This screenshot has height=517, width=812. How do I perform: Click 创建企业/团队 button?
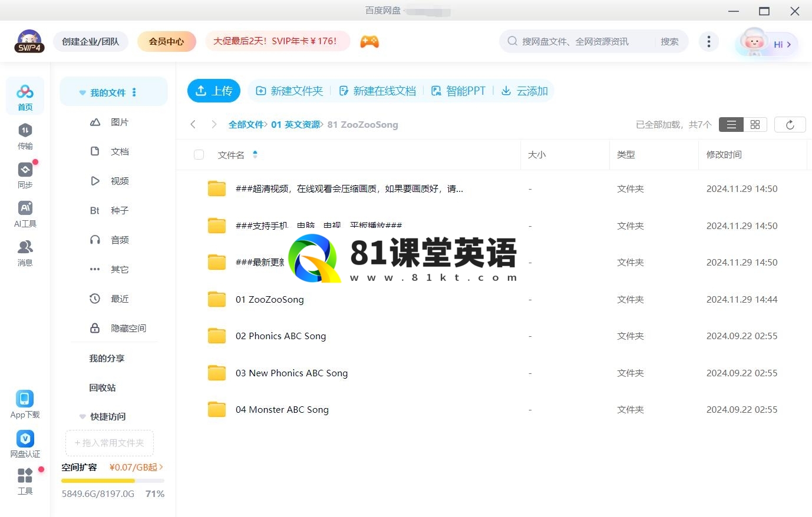[91, 41]
